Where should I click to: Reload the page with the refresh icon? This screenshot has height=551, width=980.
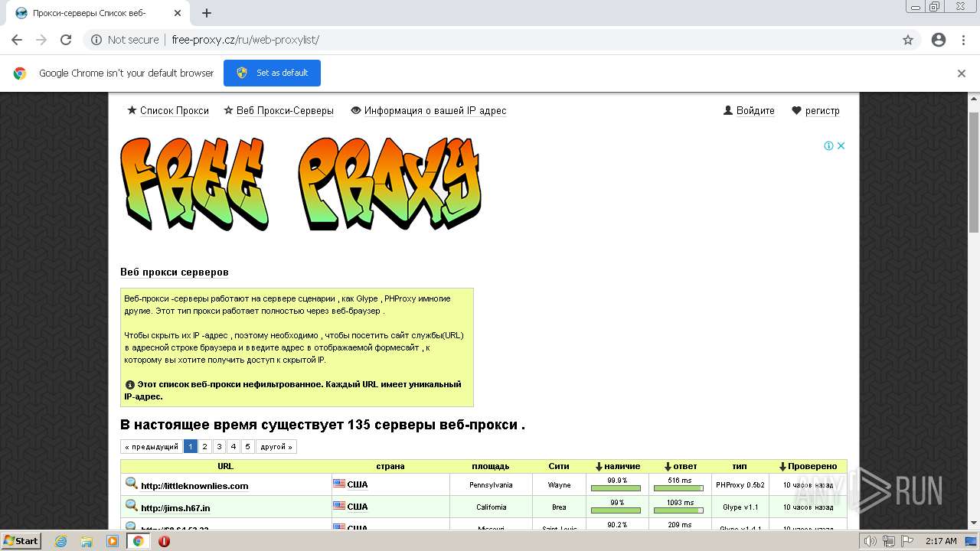click(66, 40)
